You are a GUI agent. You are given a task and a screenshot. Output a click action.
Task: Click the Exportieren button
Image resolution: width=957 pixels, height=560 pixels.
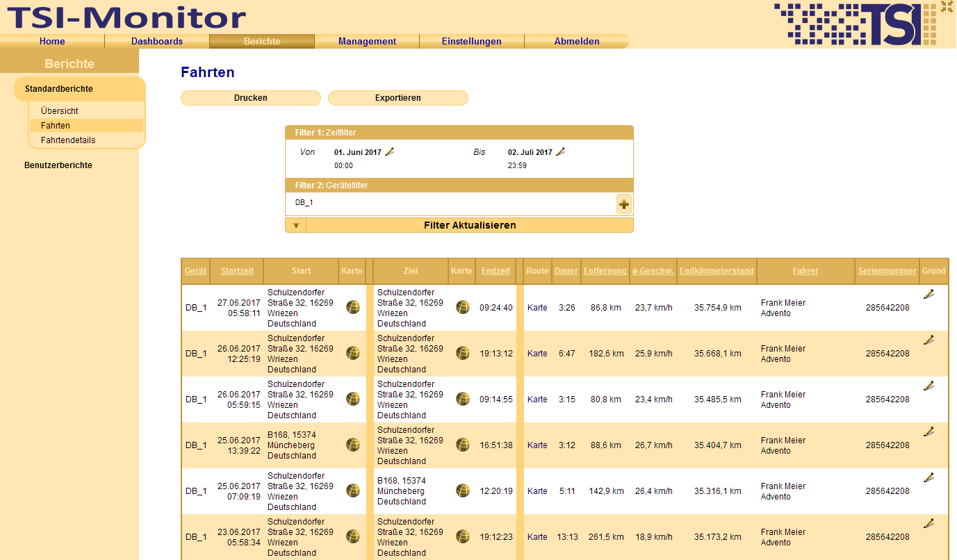pos(398,98)
